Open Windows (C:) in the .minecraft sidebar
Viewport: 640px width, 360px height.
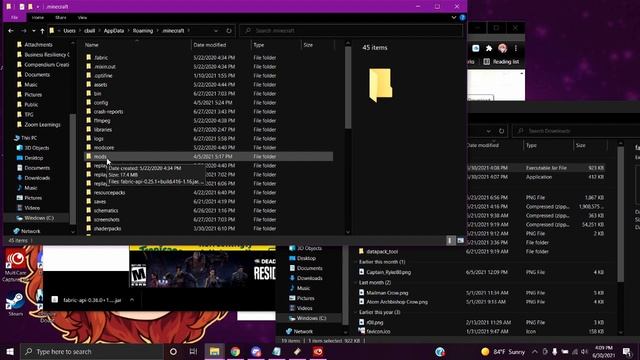pyautogui.click(x=38, y=218)
